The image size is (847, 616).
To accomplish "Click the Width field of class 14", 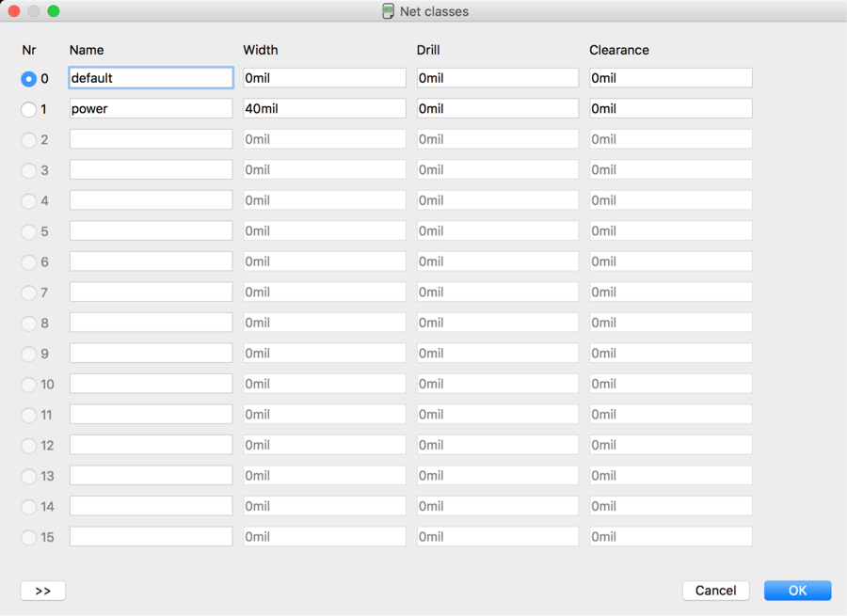I will pyautogui.click(x=325, y=506).
